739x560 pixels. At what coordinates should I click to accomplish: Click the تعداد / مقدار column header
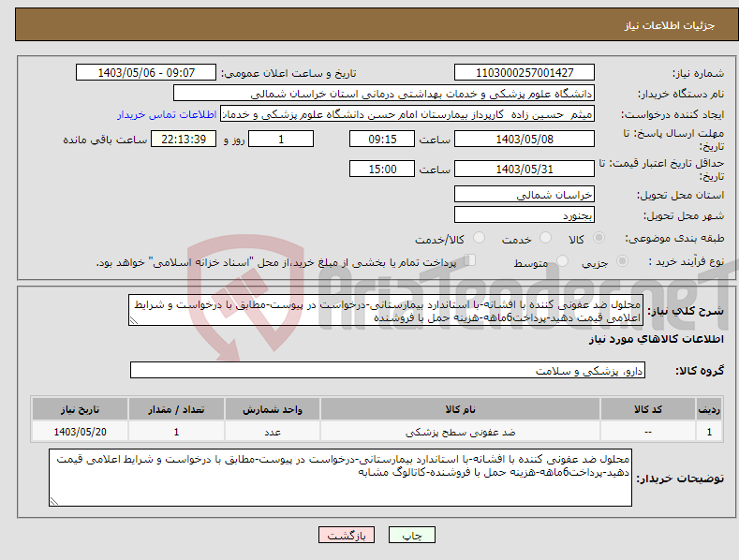(x=176, y=409)
